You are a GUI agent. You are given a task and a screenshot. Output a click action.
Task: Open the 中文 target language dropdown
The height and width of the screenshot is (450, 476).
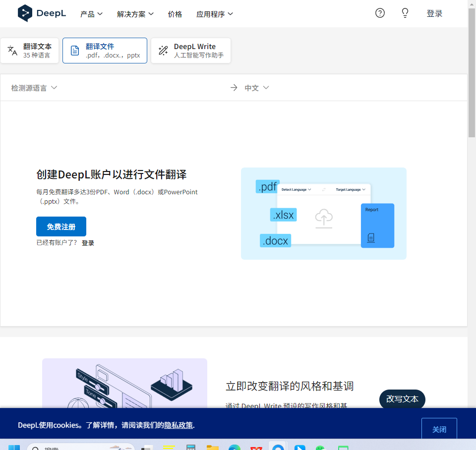point(257,88)
